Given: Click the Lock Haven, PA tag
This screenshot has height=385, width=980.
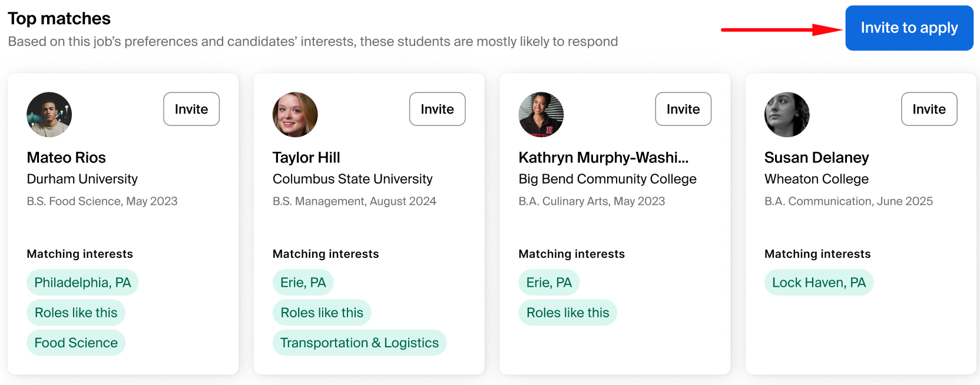Looking at the screenshot, I should (819, 282).
